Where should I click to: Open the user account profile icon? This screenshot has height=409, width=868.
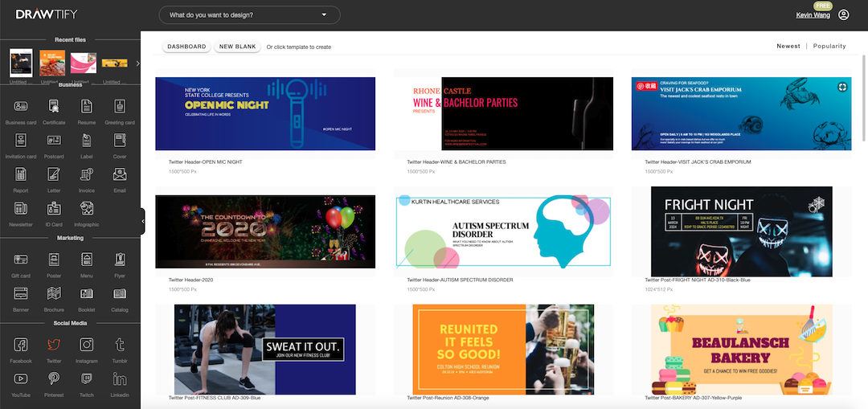point(843,15)
